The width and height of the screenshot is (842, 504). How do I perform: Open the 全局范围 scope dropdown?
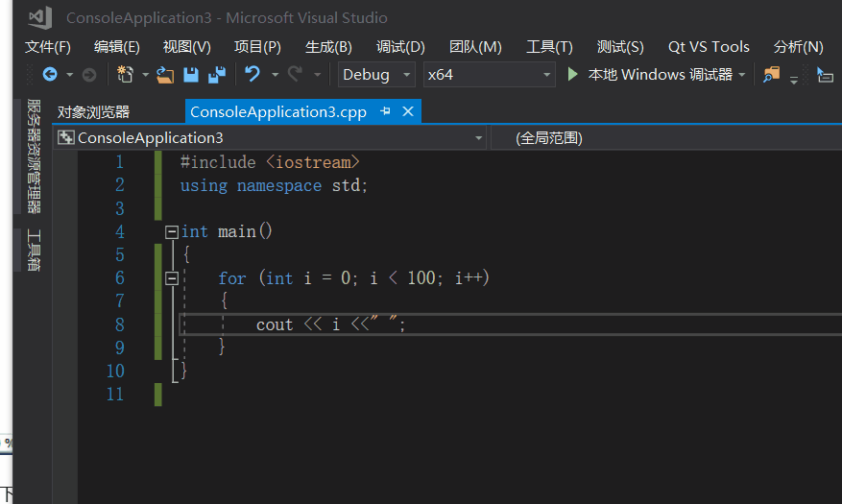[666, 138]
